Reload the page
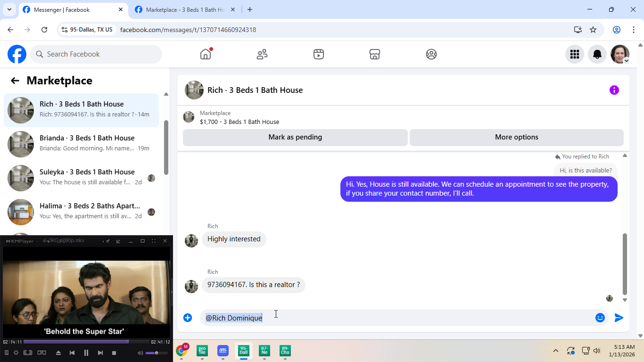Viewport: 644px width, 362px height. tap(44, 30)
